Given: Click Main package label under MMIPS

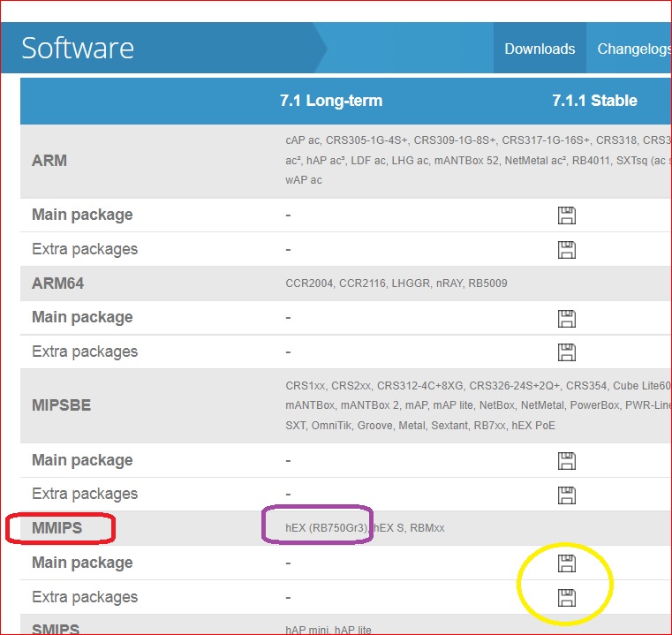Looking at the screenshot, I should (x=82, y=563).
